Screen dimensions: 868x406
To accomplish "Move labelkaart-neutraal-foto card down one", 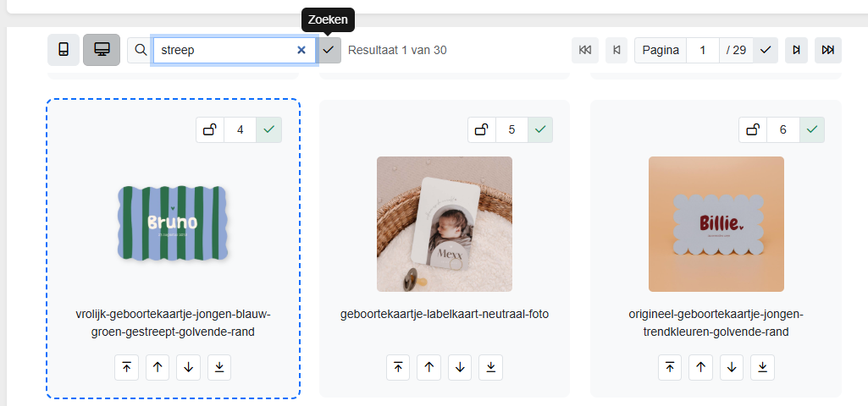I will [460, 367].
